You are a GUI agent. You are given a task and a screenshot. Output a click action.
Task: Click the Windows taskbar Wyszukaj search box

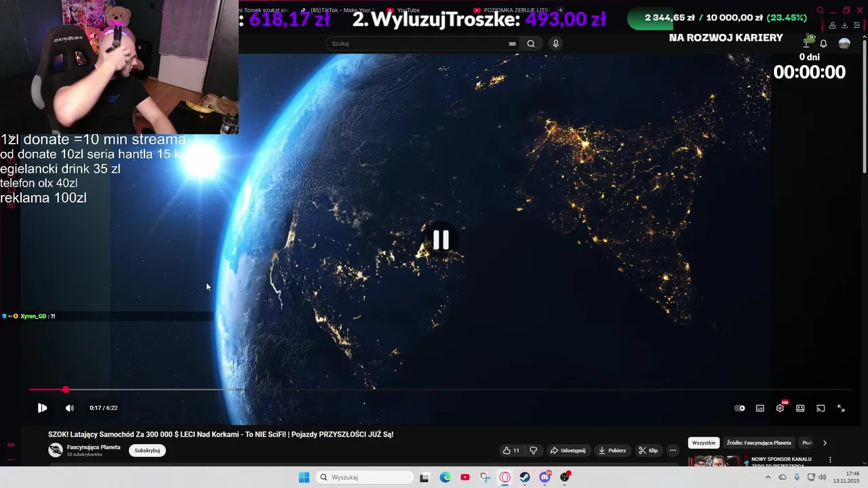coord(365,477)
